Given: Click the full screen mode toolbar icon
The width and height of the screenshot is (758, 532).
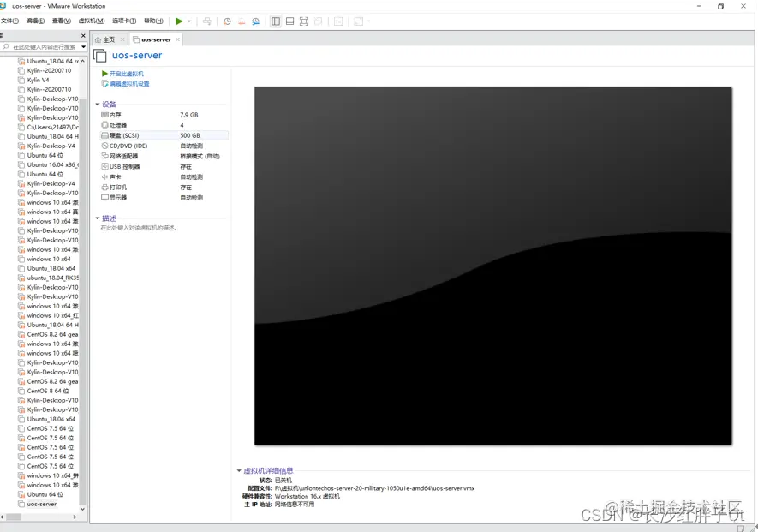Looking at the screenshot, I should click(x=303, y=21).
